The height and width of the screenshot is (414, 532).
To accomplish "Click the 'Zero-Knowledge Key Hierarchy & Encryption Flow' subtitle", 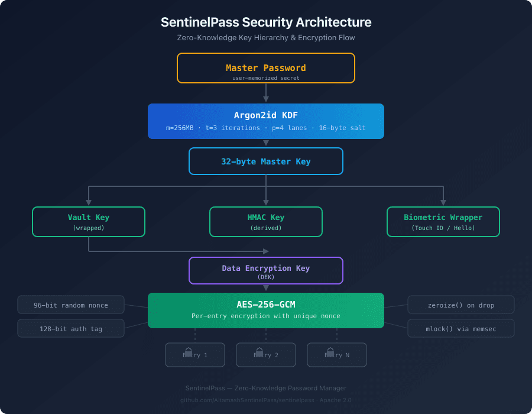I will tap(266, 38).
